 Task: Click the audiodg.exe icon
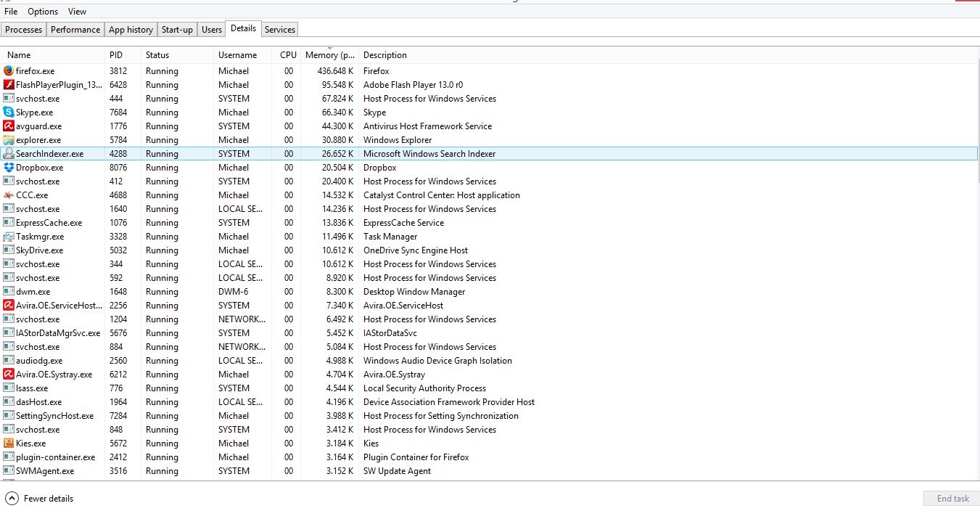coord(9,361)
